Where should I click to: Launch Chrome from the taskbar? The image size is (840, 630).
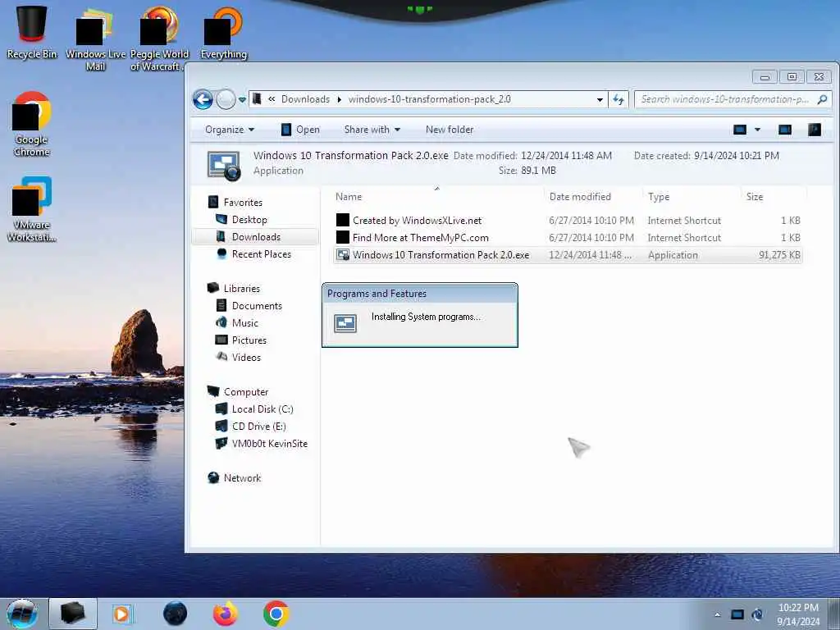pos(276,614)
